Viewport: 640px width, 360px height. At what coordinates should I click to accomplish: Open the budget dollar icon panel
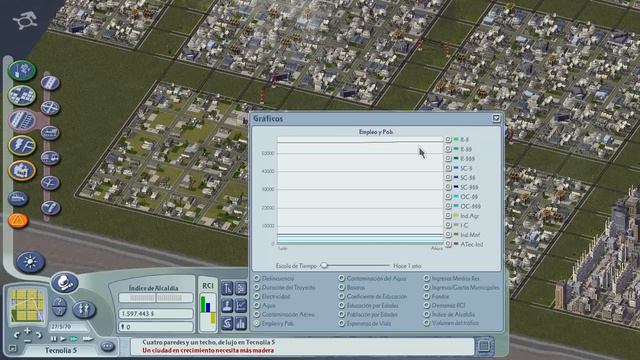(x=227, y=324)
